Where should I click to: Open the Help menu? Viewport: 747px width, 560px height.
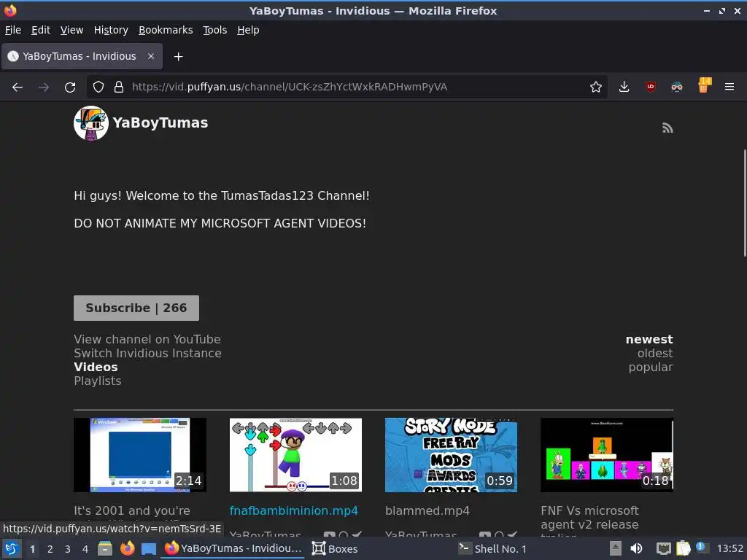[x=248, y=30]
